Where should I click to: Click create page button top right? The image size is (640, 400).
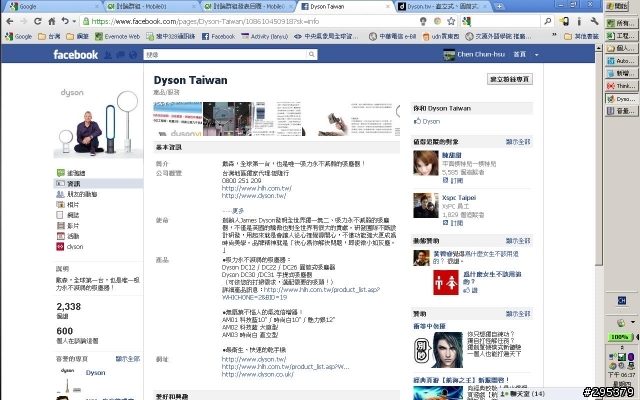[510, 79]
